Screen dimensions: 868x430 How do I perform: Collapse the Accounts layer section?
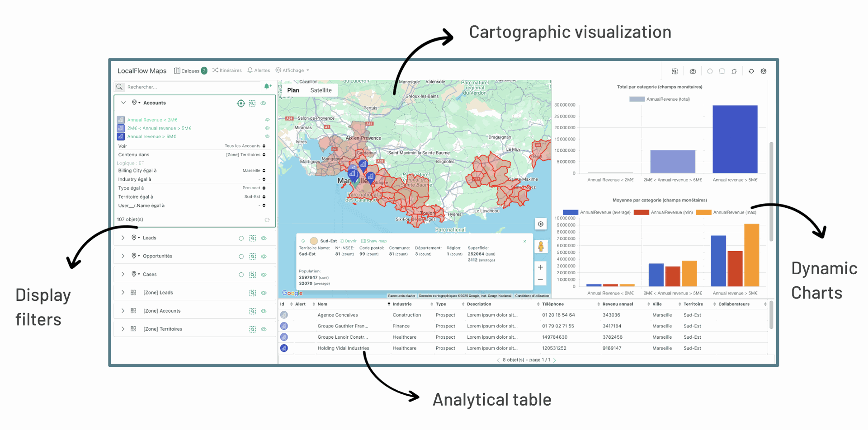coord(123,103)
